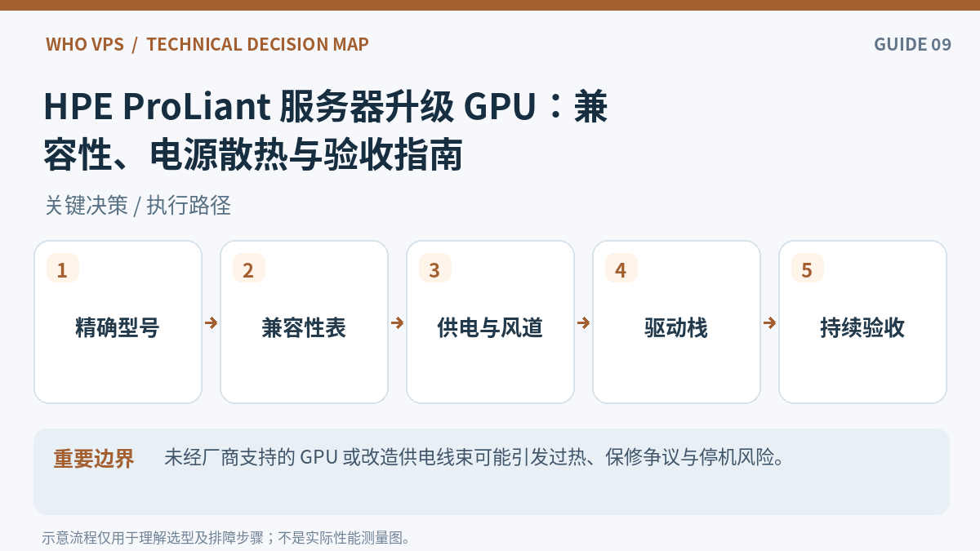Click the 重要边界 heading

[94, 458]
